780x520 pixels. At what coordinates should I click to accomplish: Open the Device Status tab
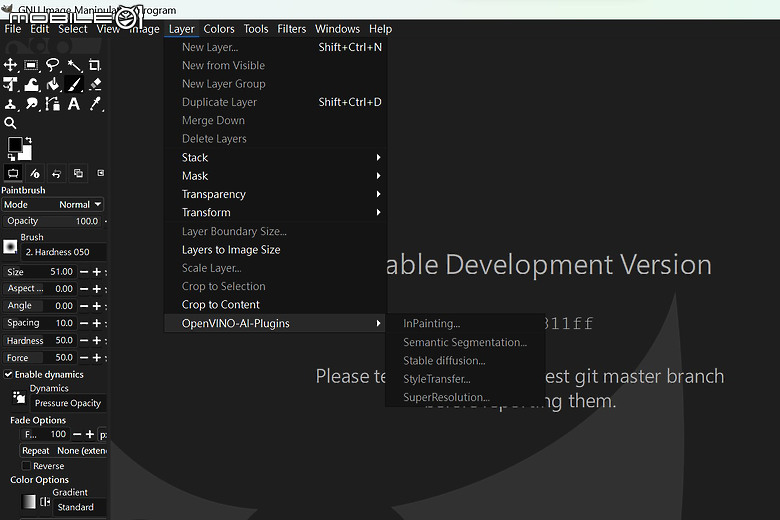[35, 173]
